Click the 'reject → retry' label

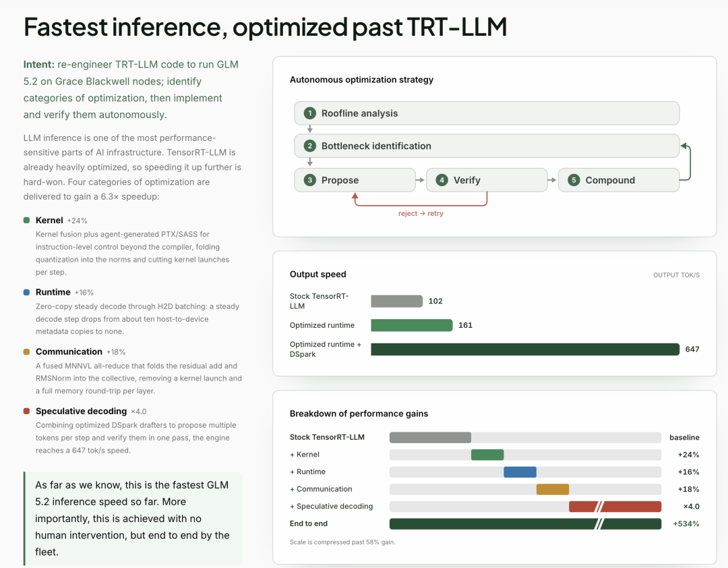pyautogui.click(x=421, y=213)
